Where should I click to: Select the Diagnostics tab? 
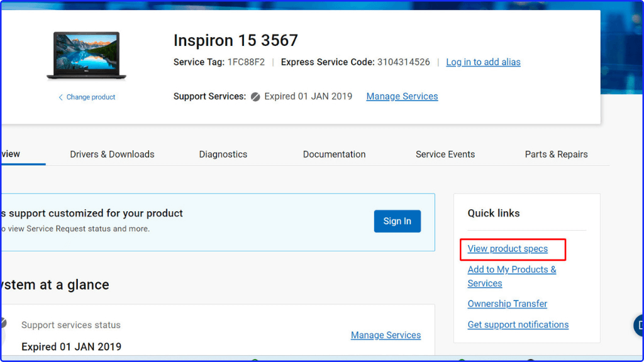(x=223, y=154)
